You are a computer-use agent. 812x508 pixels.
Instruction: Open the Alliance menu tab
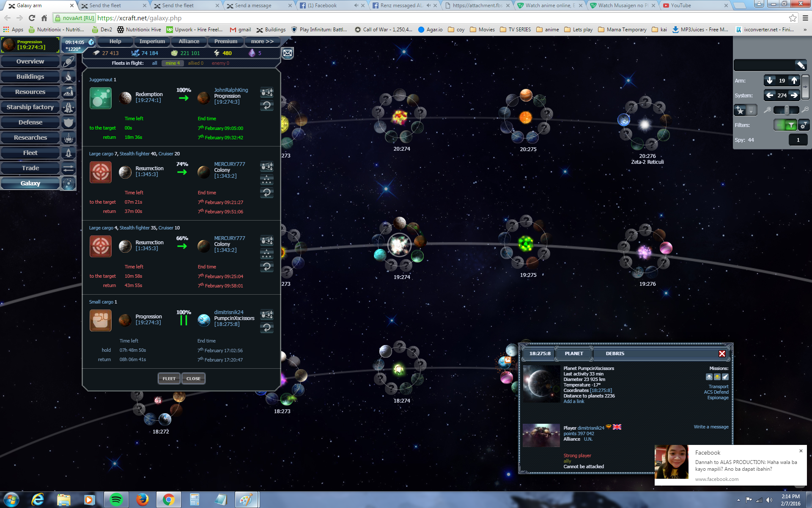click(189, 41)
